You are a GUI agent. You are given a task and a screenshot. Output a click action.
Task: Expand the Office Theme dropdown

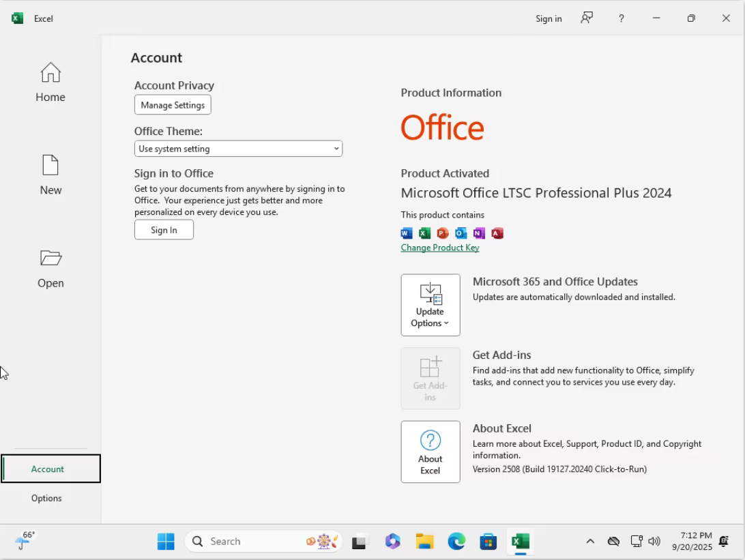238,149
